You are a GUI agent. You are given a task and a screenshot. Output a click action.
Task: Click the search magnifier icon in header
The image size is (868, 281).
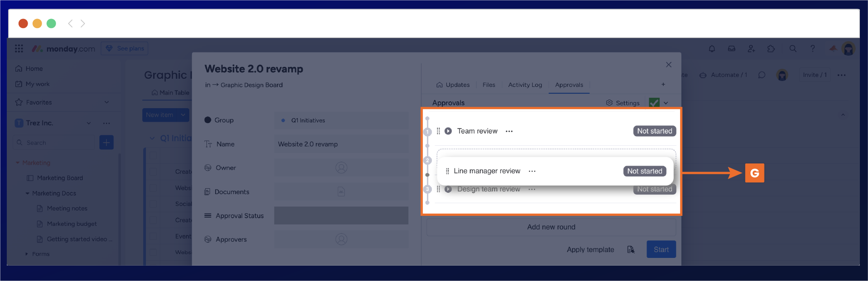click(x=793, y=49)
